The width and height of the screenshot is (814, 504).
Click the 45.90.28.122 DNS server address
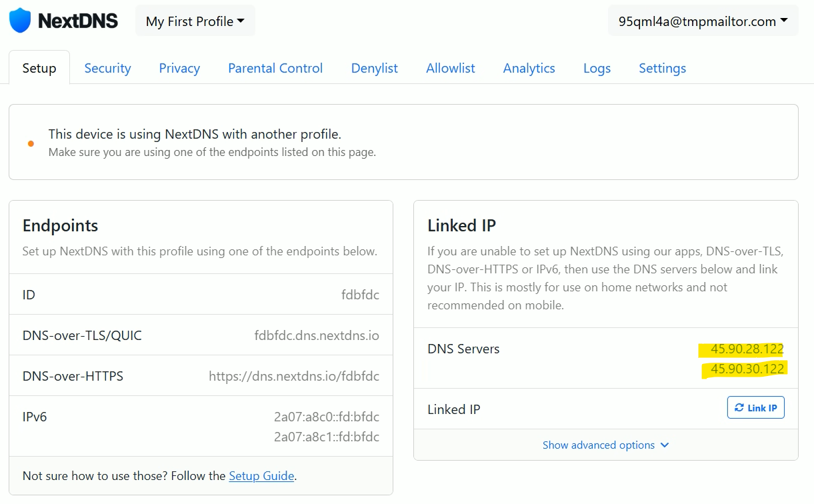click(x=747, y=349)
